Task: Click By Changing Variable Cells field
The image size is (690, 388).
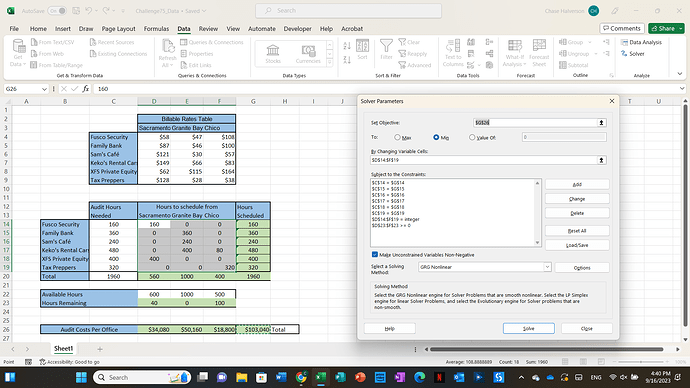Action: click(484, 160)
